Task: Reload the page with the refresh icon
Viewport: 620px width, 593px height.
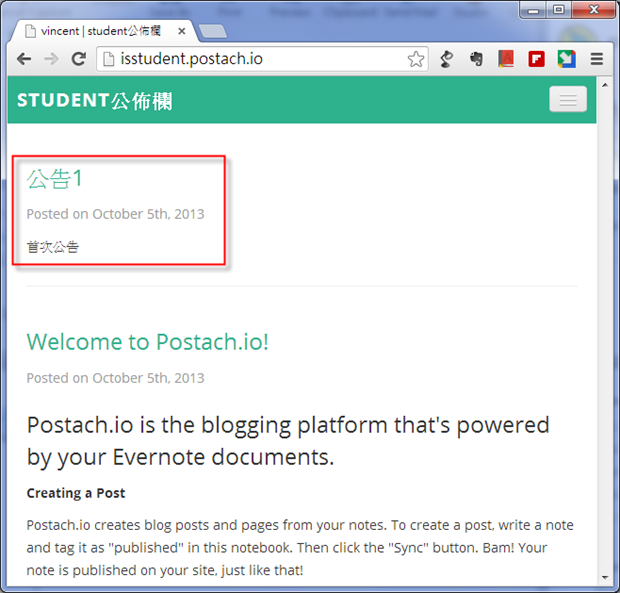Action: tap(79, 59)
